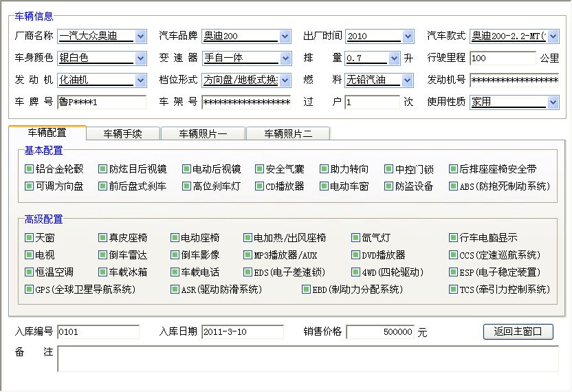The image size is (572, 392).
Task: Expand the 汽车品牌 combo box
Action: tap(285, 36)
